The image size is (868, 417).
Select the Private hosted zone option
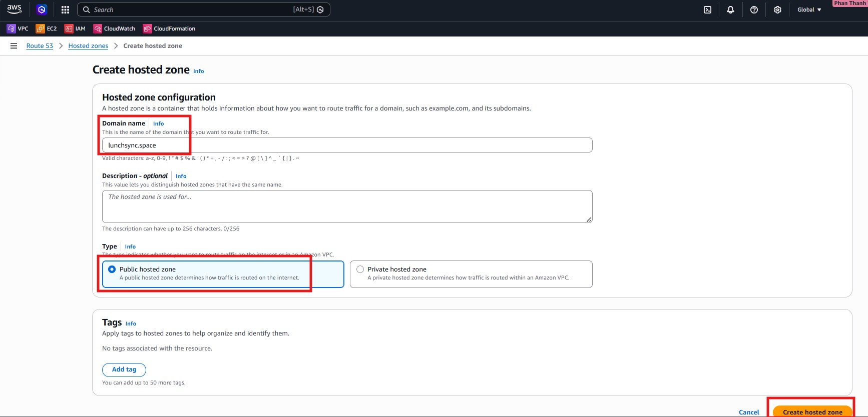tap(360, 269)
